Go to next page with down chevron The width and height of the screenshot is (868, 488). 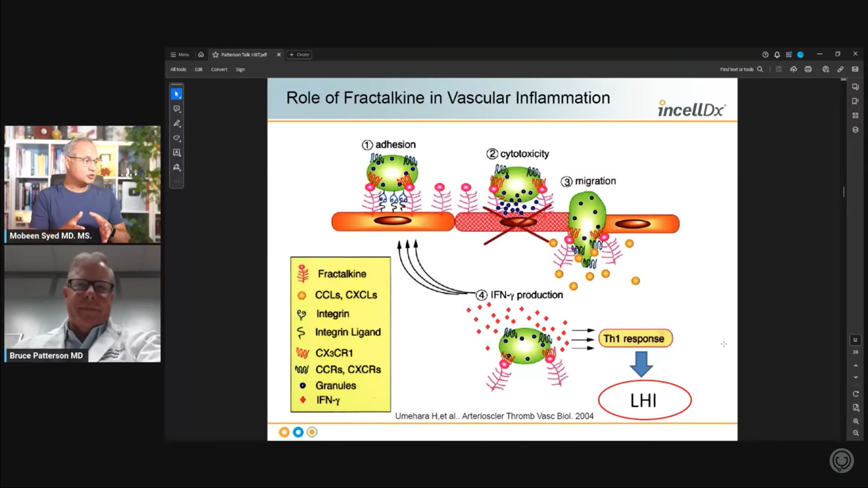coord(856,377)
